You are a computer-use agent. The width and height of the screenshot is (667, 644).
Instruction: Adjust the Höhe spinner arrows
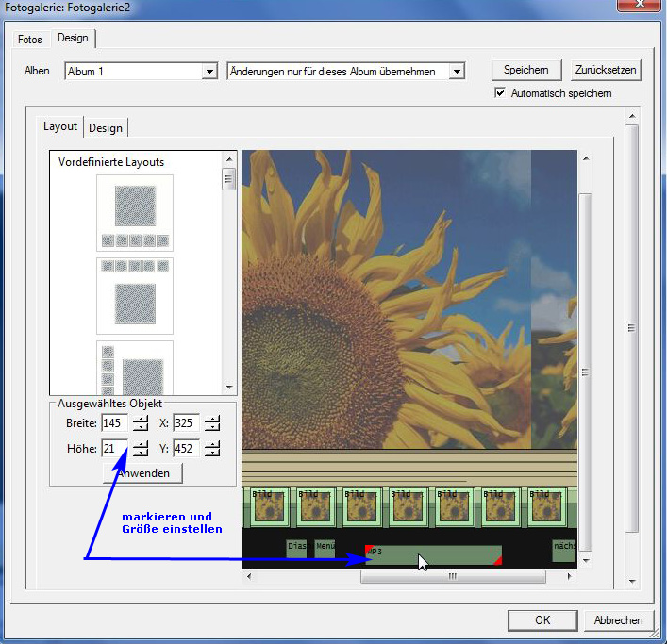pyautogui.click(x=141, y=449)
